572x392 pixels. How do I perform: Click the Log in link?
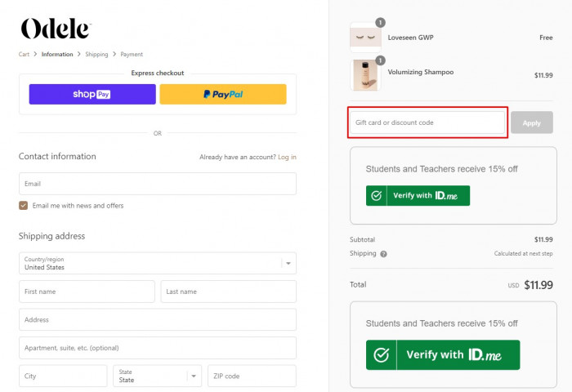coord(287,157)
